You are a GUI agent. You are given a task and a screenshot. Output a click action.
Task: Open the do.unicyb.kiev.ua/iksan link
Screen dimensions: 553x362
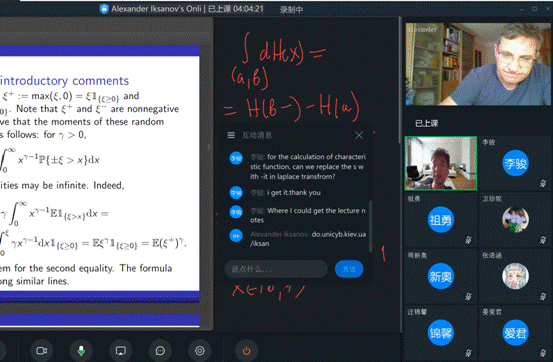308,239
